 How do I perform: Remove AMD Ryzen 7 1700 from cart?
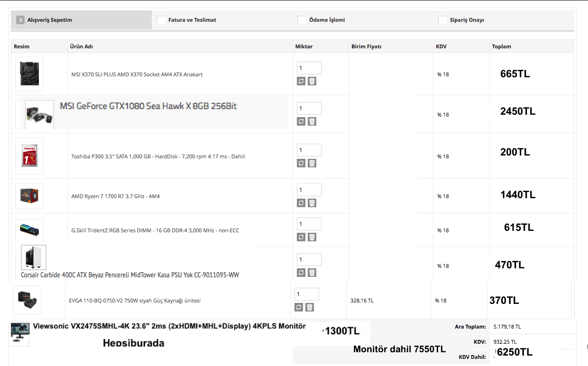tap(312, 203)
